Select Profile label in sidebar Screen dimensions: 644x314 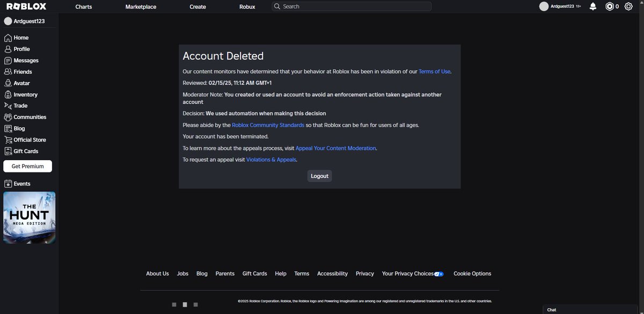click(22, 49)
